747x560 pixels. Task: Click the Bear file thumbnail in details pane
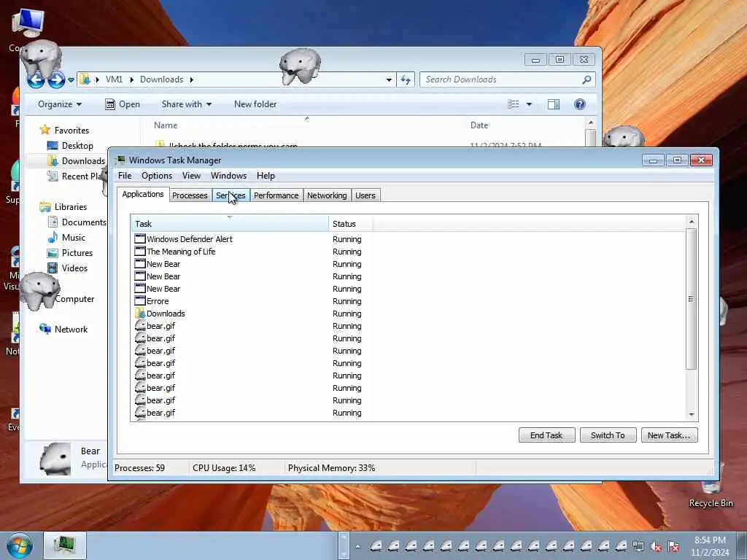55,459
